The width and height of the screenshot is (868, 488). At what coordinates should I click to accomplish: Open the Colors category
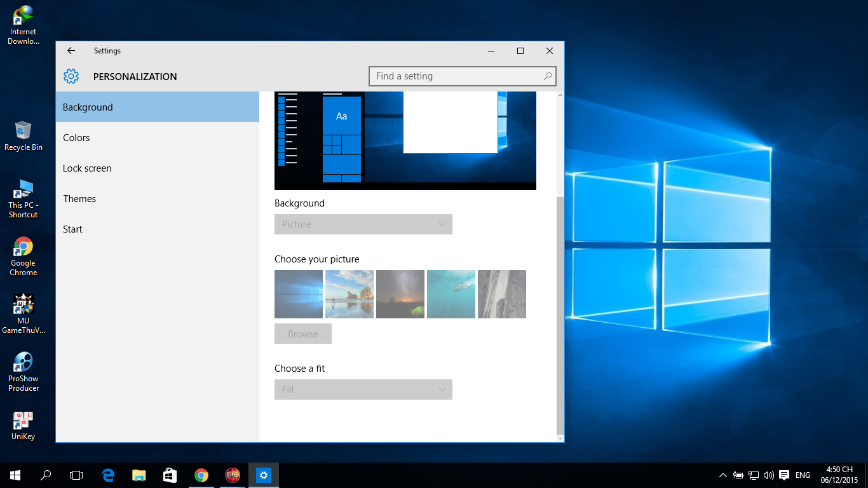[x=158, y=137]
